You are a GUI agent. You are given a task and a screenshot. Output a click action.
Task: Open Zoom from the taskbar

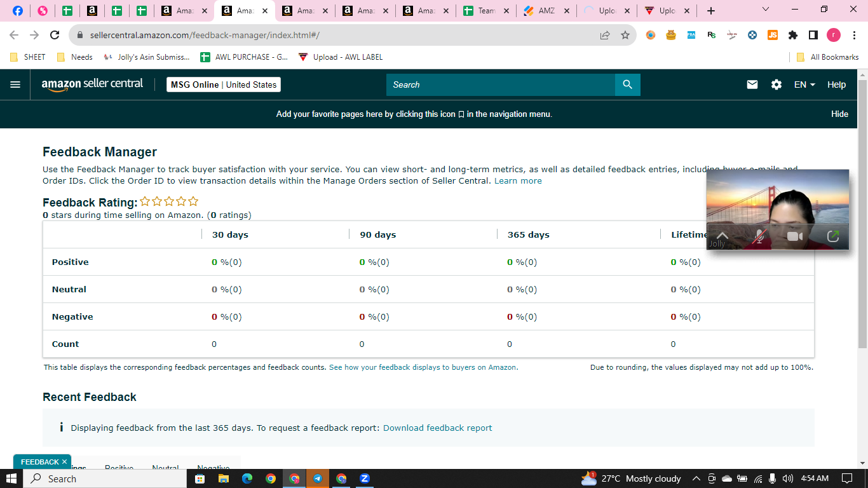pyautogui.click(x=365, y=478)
